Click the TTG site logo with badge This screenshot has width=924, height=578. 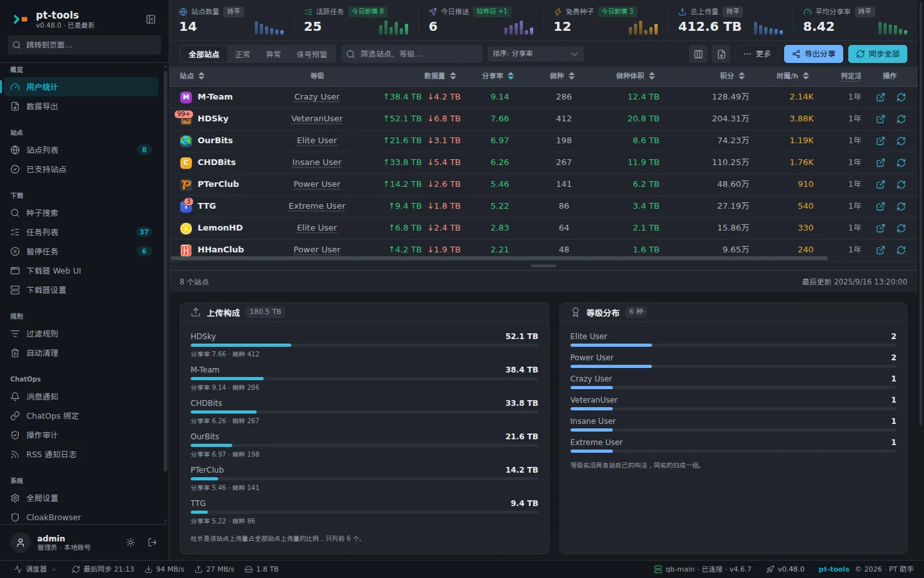[186, 206]
